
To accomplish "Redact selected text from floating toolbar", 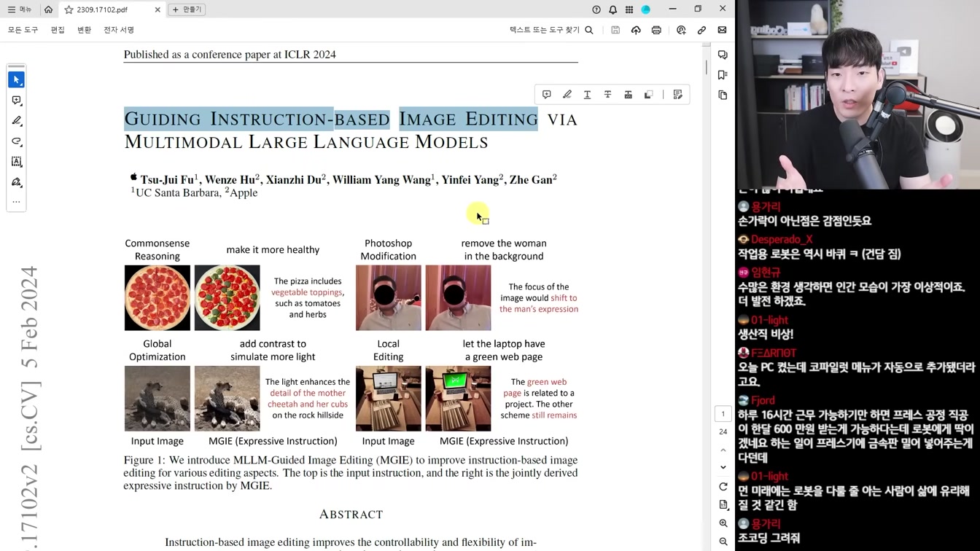I will pos(628,95).
